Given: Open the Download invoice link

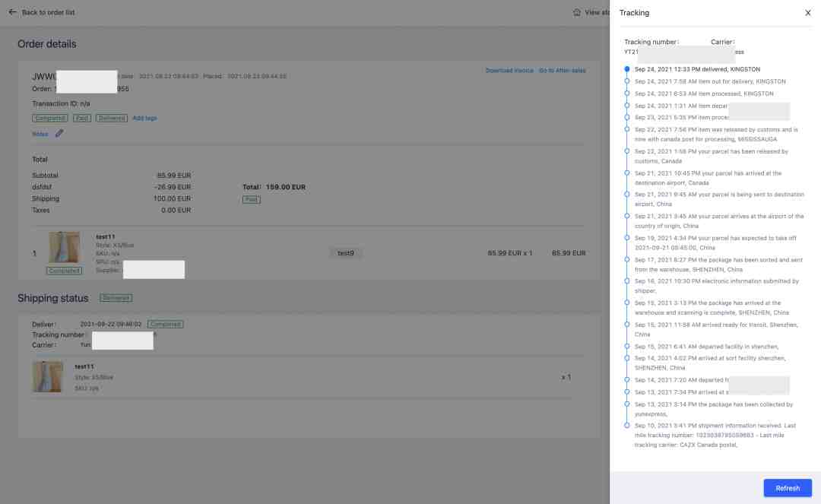Looking at the screenshot, I should click(509, 70).
